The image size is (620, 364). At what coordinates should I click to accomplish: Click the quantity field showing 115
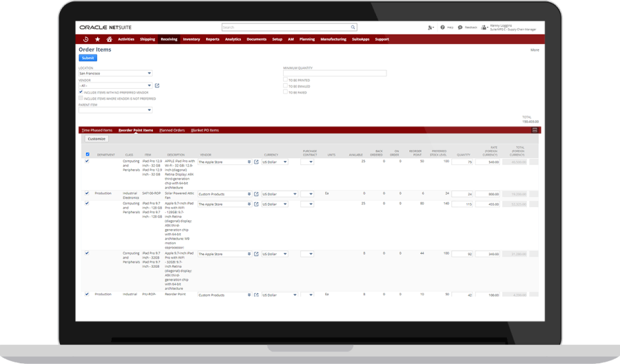click(x=462, y=204)
